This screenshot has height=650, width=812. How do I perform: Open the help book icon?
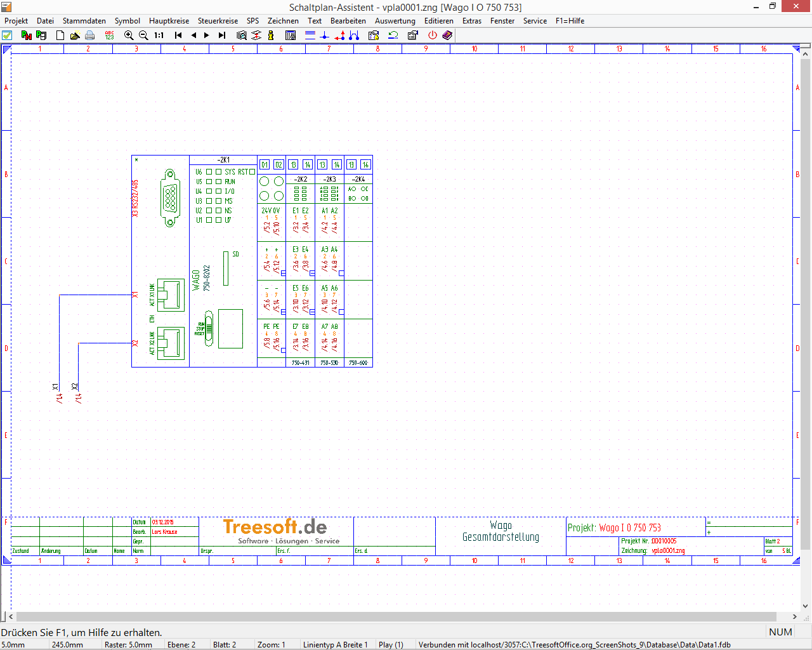coord(448,36)
